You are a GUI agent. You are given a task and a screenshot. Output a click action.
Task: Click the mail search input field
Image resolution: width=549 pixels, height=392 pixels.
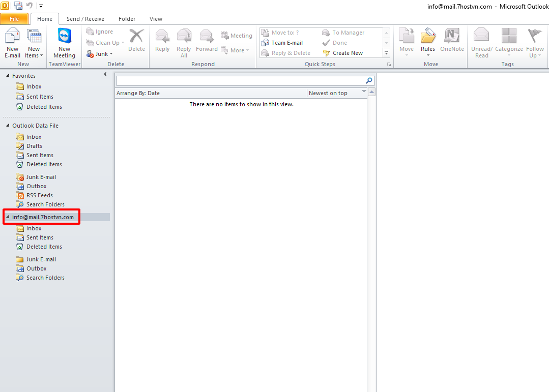click(241, 81)
